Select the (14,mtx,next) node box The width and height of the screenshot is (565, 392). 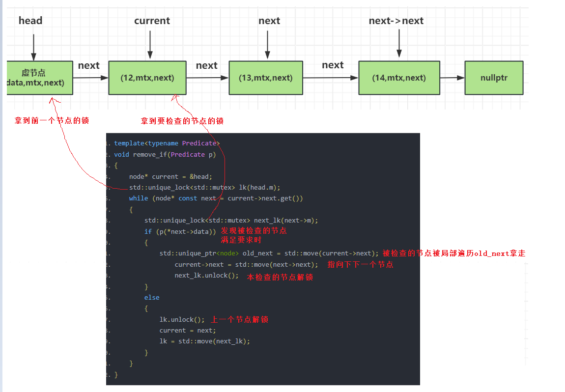[x=399, y=78]
